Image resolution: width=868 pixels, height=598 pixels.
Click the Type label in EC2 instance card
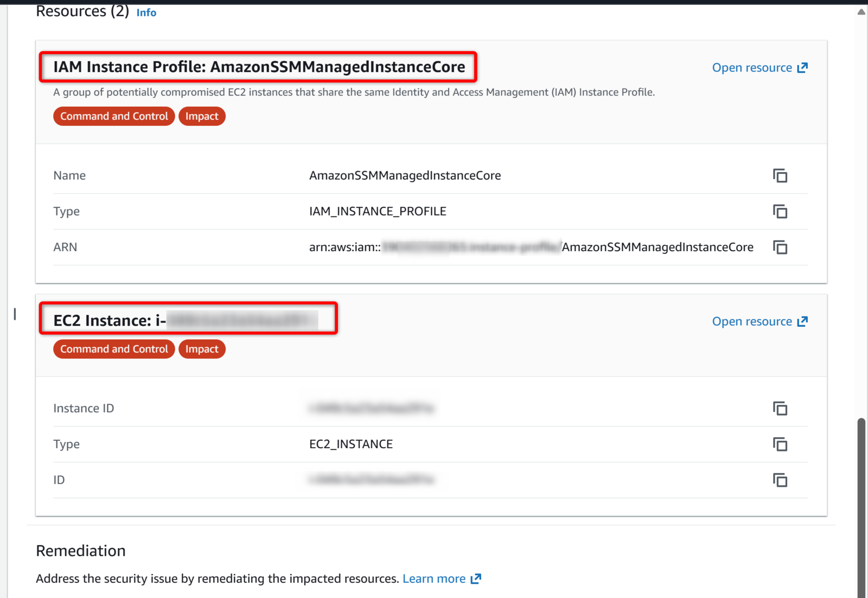click(x=66, y=444)
